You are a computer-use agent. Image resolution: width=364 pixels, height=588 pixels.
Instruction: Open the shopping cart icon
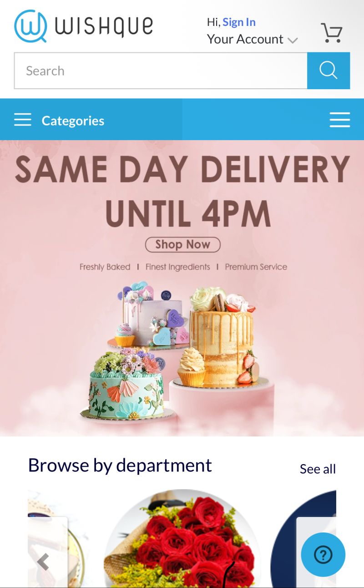coord(331,32)
